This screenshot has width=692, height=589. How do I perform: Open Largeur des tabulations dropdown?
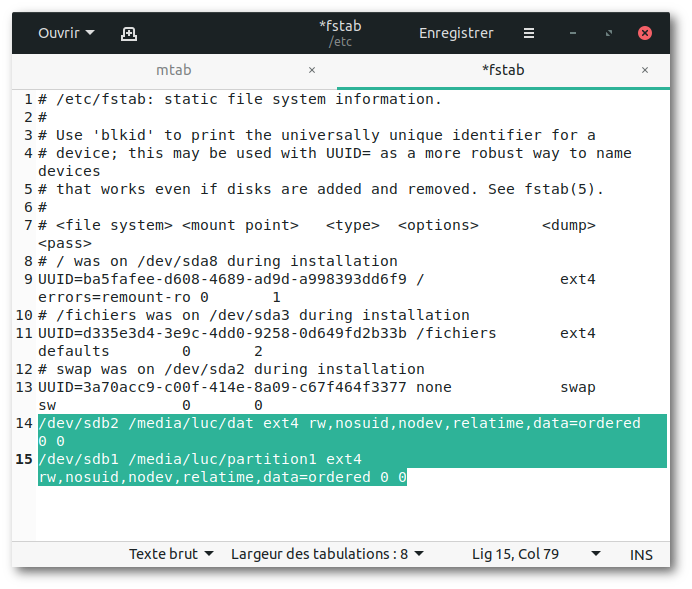point(327,554)
